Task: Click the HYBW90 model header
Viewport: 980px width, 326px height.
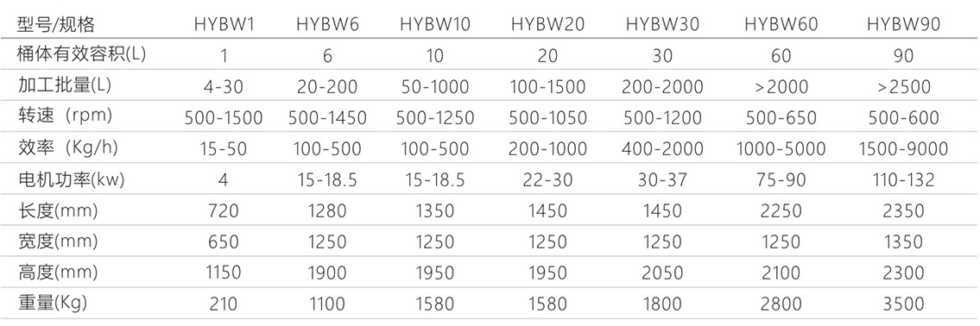Action: (x=903, y=25)
